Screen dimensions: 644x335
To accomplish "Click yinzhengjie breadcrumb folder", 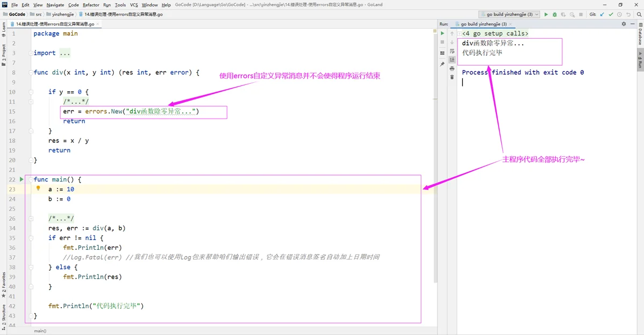I will click(60, 14).
